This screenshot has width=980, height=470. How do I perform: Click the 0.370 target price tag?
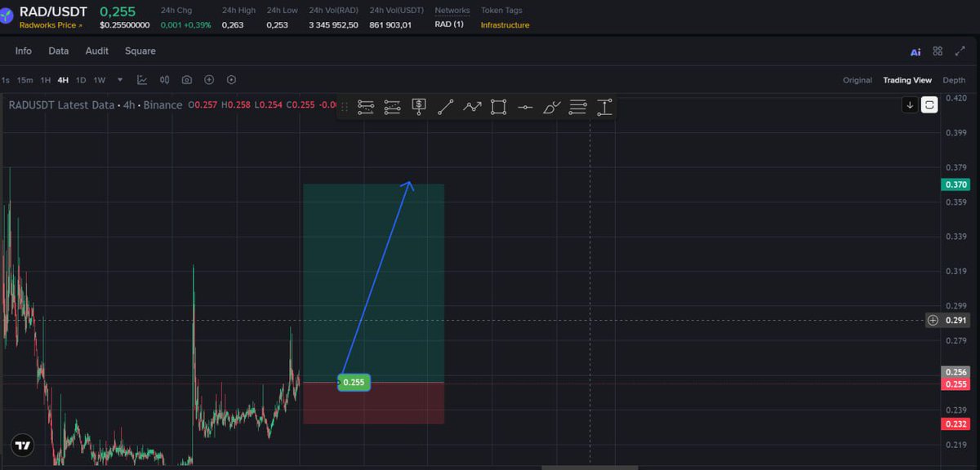956,184
